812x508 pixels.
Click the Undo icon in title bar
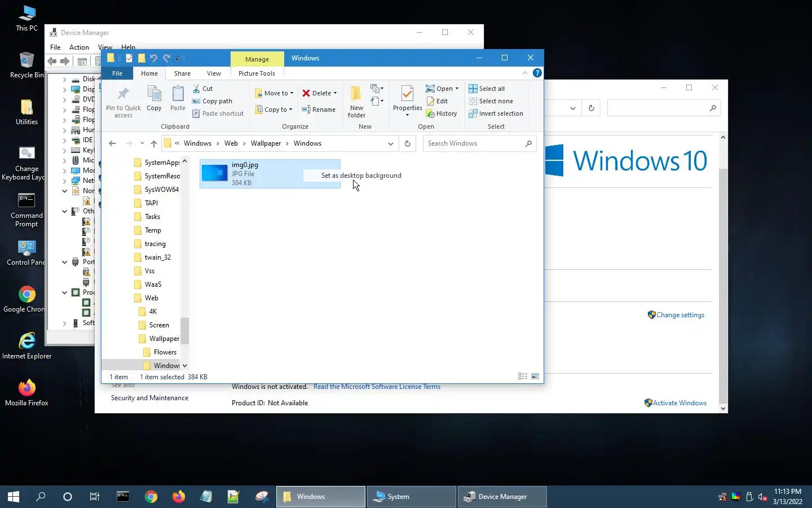(153, 58)
